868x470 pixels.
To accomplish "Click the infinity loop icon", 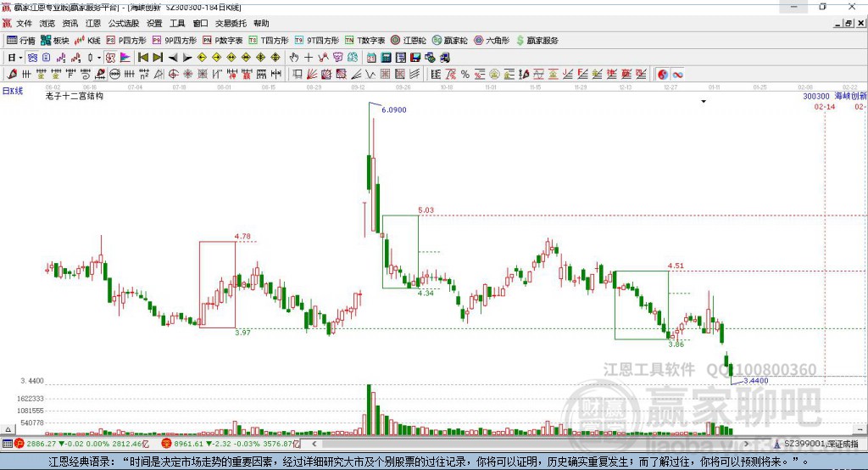I will [x=677, y=75].
